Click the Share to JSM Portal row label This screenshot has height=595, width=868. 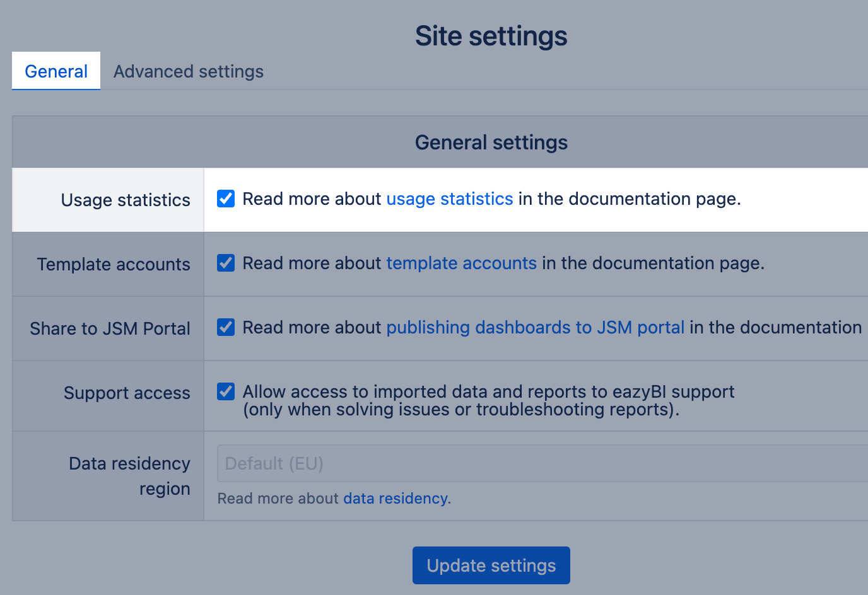pos(108,328)
